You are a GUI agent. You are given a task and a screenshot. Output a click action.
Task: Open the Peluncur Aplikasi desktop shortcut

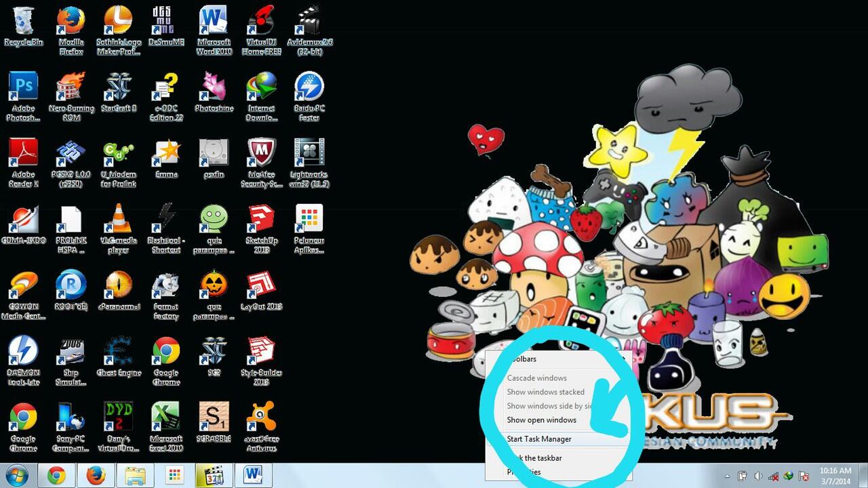309,229
